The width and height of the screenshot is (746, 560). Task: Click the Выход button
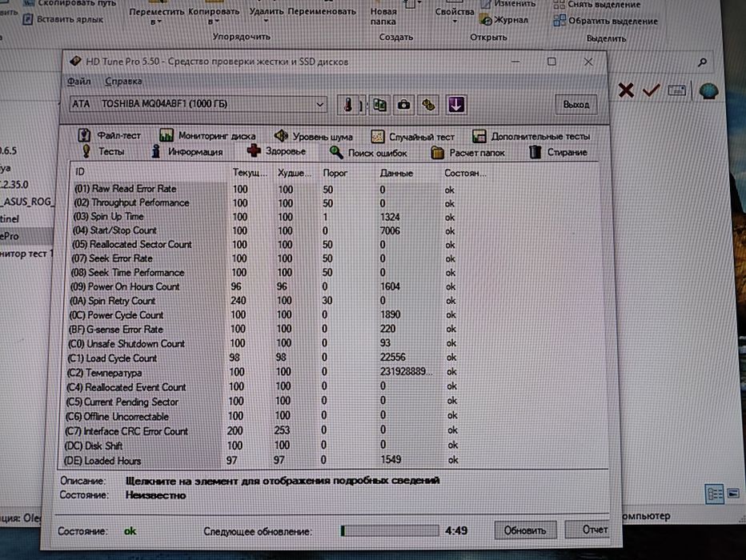click(x=576, y=105)
